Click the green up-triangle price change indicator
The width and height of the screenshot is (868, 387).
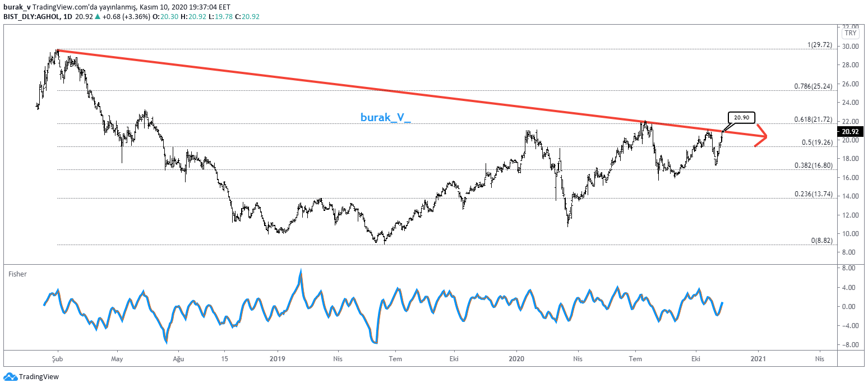click(x=98, y=17)
